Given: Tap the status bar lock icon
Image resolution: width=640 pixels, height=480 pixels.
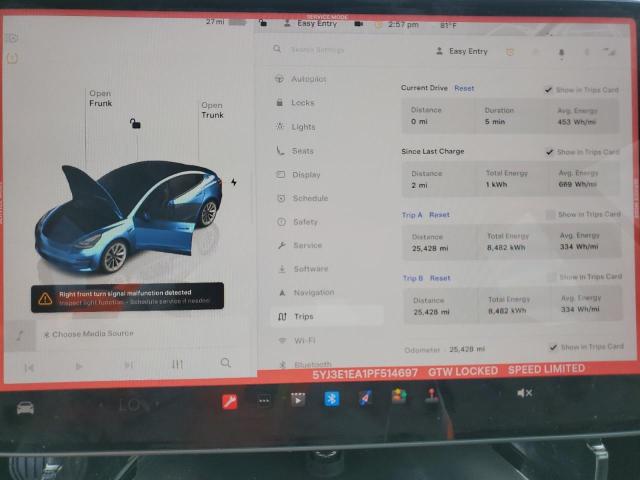Looking at the screenshot, I should point(263,23).
